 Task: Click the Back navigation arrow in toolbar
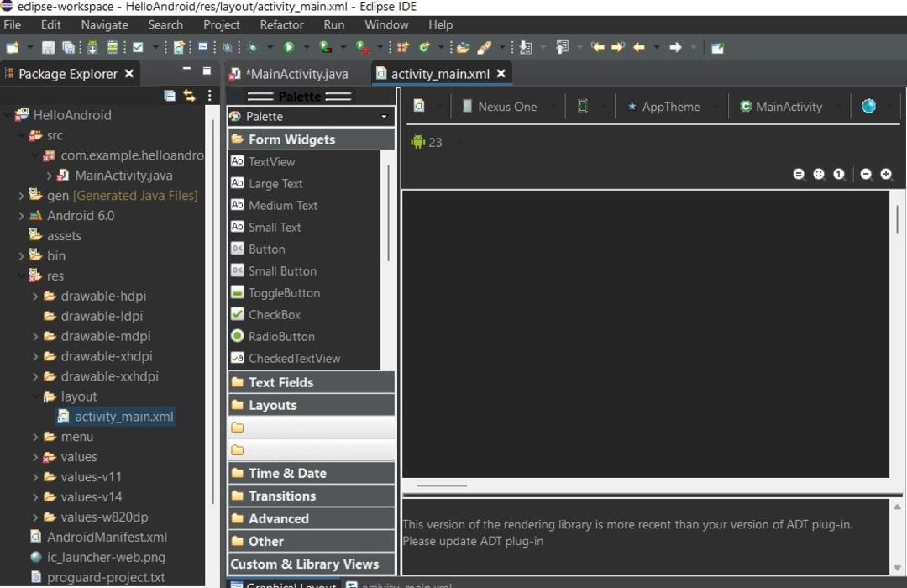tap(638, 47)
